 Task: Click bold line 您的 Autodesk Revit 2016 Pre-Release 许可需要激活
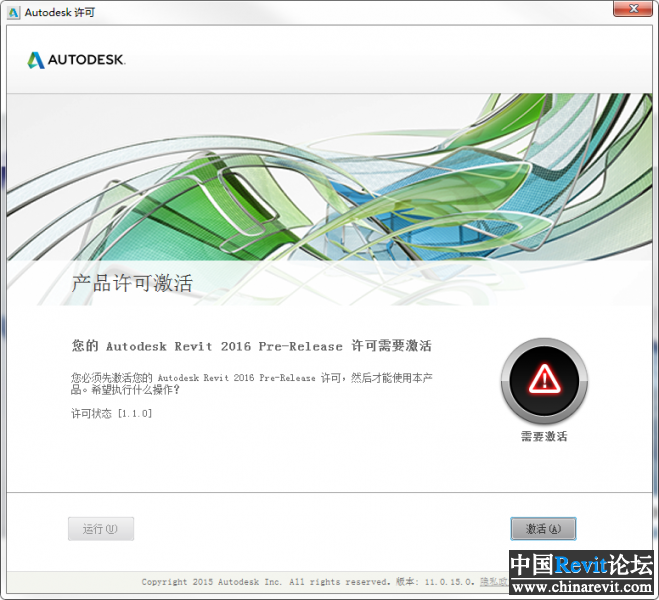click(251, 346)
